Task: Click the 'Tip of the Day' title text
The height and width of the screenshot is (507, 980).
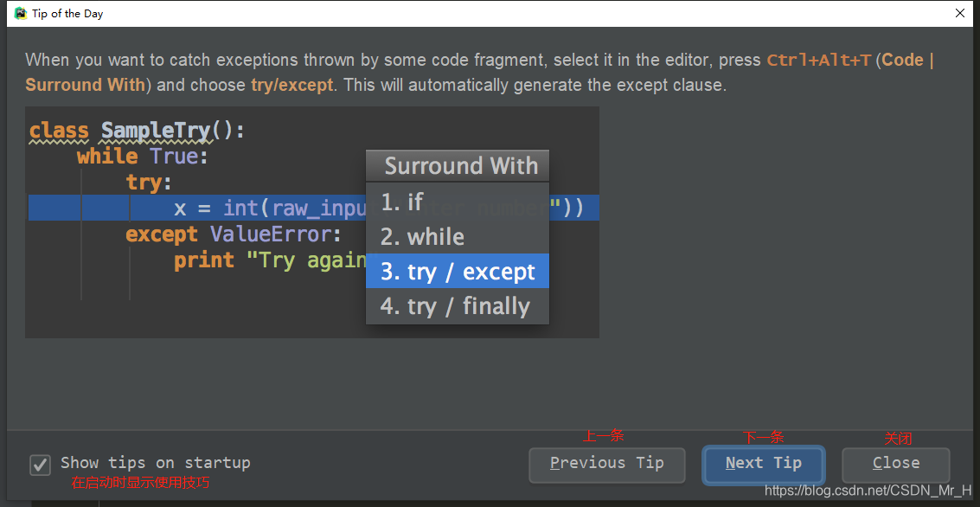Action: click(67, 14)
